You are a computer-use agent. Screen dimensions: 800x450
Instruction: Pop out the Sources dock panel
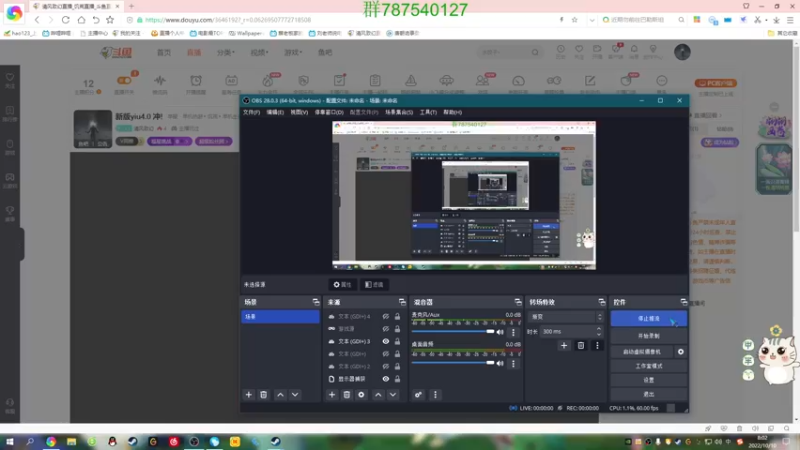click(x=402, y=302)
